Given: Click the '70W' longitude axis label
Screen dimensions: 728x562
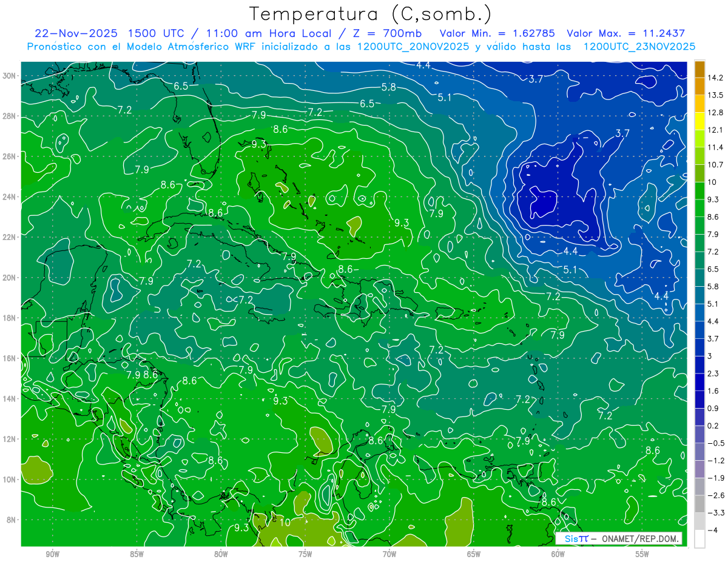Looking at the screenshot, I should point(389,554).
